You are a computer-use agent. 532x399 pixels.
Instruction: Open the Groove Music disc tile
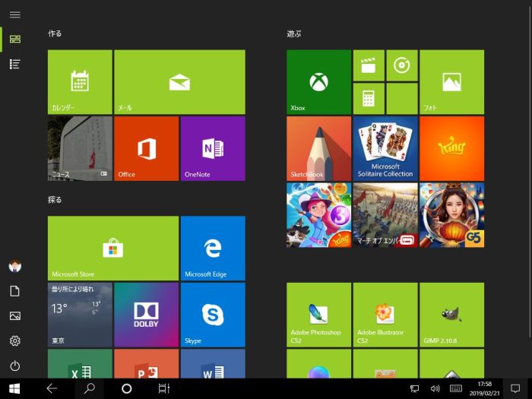point(401,65)
